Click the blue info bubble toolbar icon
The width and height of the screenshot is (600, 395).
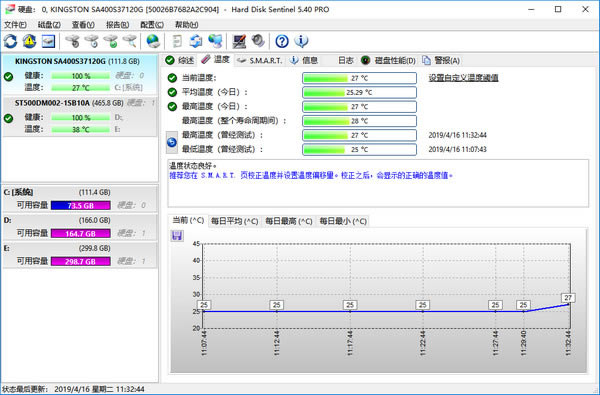[x=302, y=41]
